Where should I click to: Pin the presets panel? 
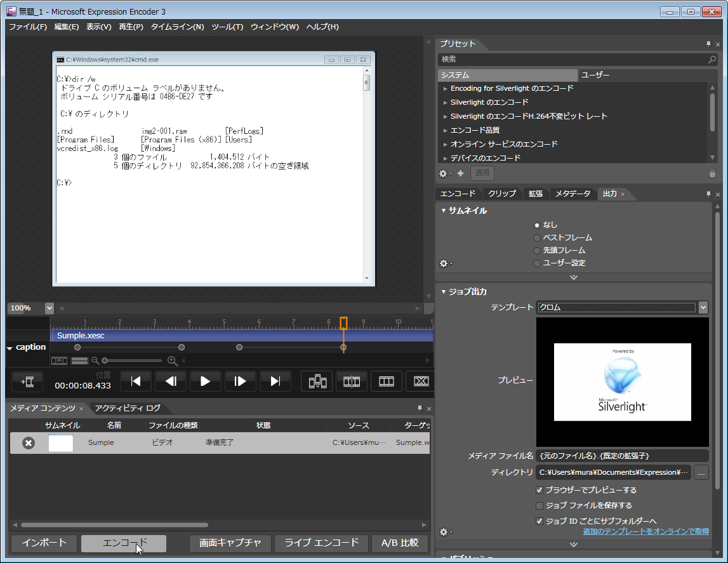(708, 44)
